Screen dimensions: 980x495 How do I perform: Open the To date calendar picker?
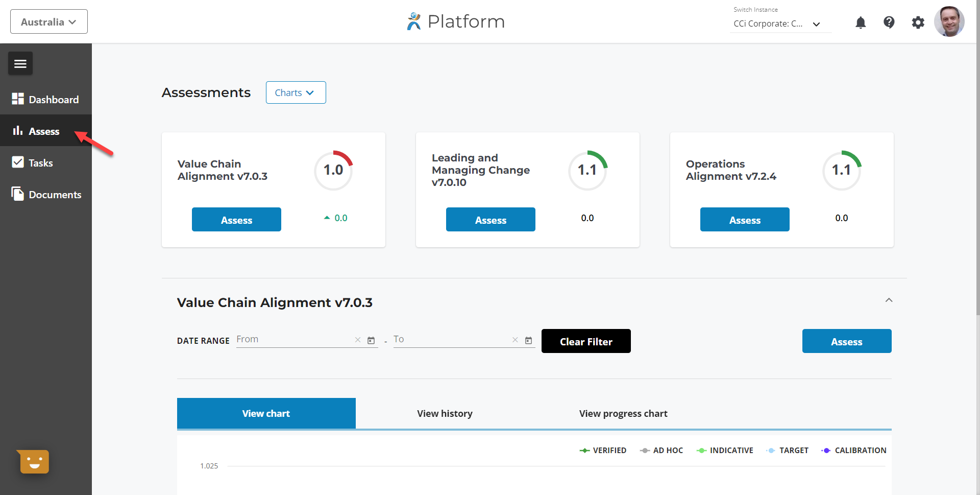click(528, 340)
